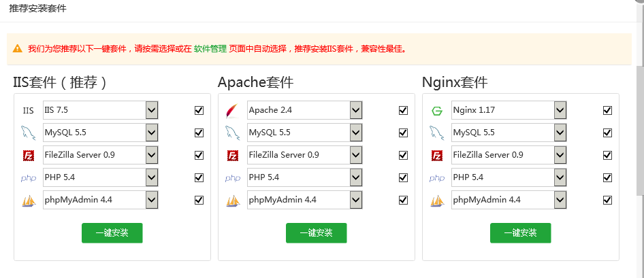This screenshot has width=644, height=278.
Task: Click the PHP icon in IIS suite
Action: coord(29,178)
